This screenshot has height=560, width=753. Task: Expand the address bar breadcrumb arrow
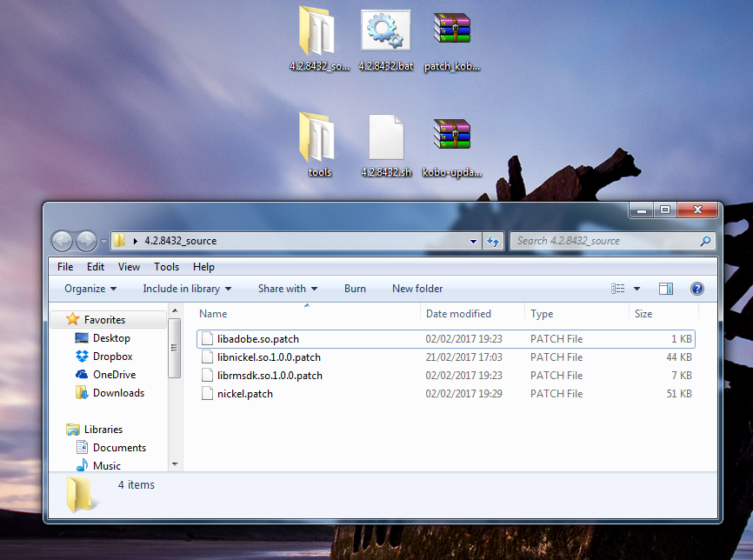(136, 241)
